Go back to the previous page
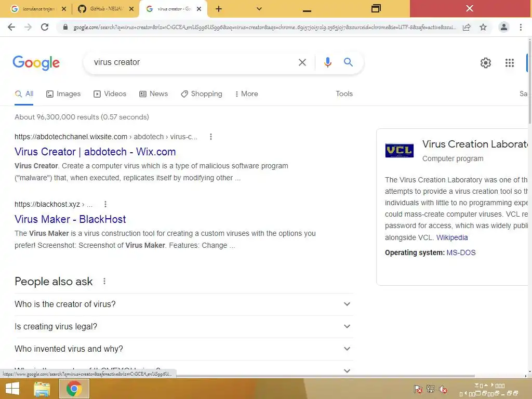 coord(11,27)
